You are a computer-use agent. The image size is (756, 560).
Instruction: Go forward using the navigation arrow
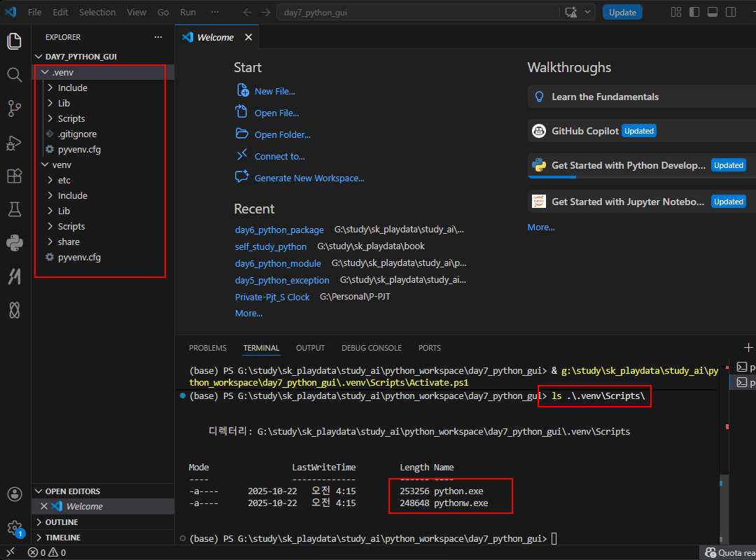[266, 12]
